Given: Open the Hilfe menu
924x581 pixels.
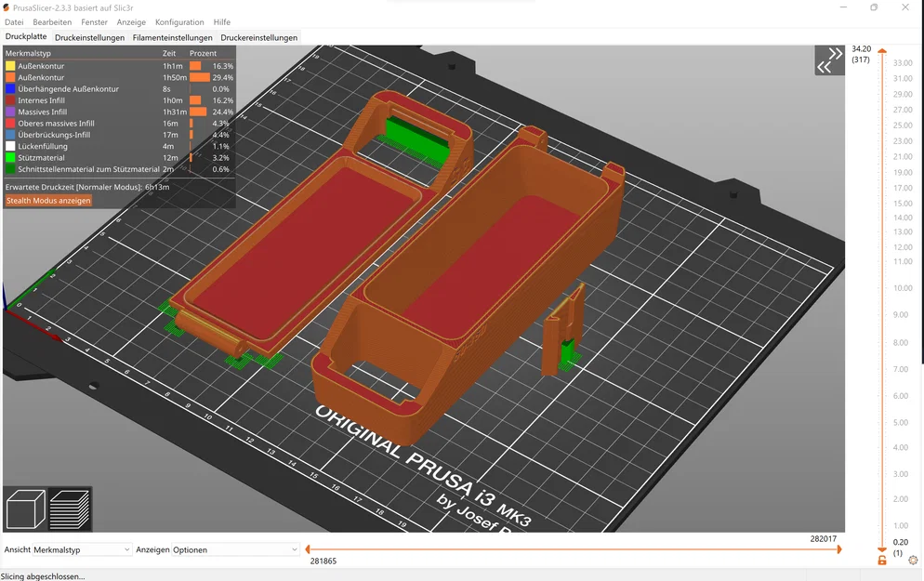Looking at the screenshot, I should [221, 21].
